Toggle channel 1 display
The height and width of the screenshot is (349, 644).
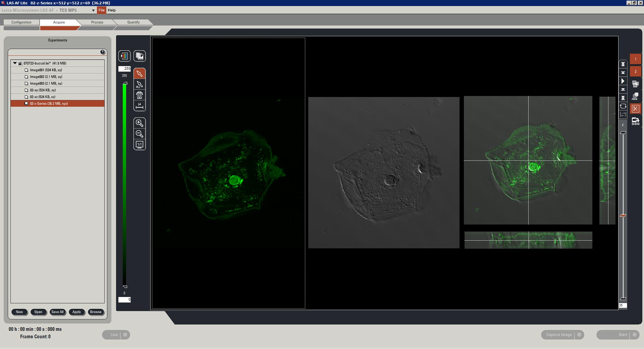635,59
